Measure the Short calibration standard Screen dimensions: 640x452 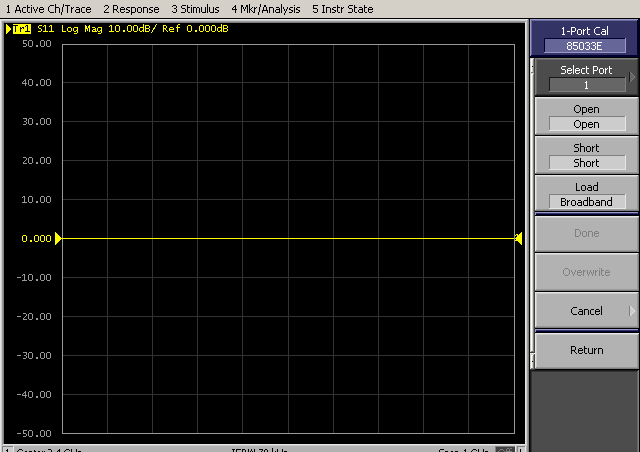tap(586, 155)
